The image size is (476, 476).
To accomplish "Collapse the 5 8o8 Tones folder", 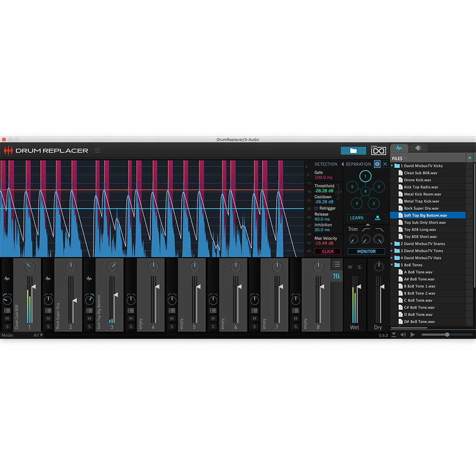I will tap(392, 265).
